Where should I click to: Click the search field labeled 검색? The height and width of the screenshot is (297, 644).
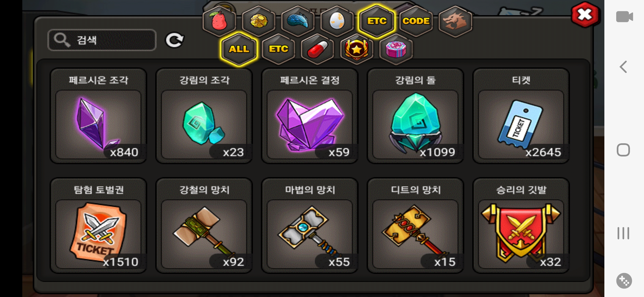pyautogui.click(x=102, y=40)
